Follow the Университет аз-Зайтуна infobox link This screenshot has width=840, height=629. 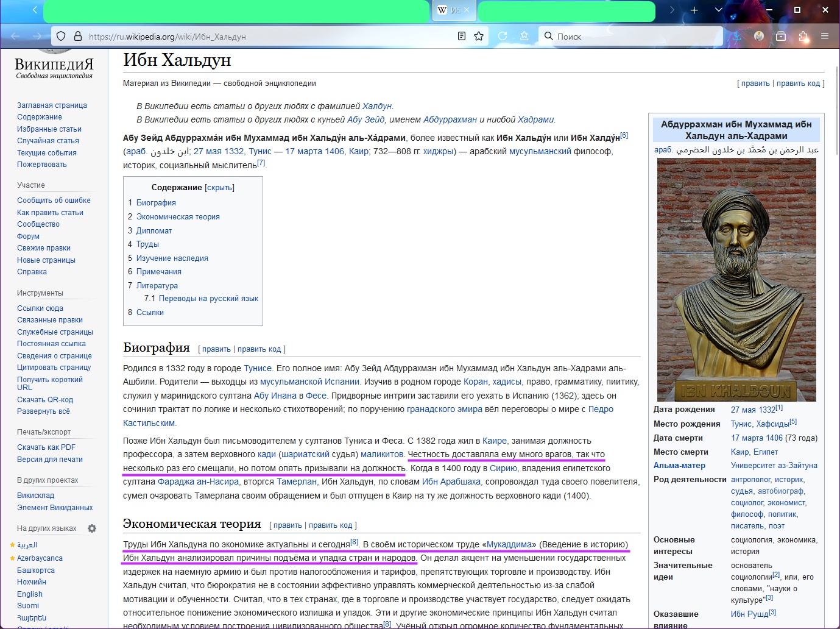[x=774, y=466]
